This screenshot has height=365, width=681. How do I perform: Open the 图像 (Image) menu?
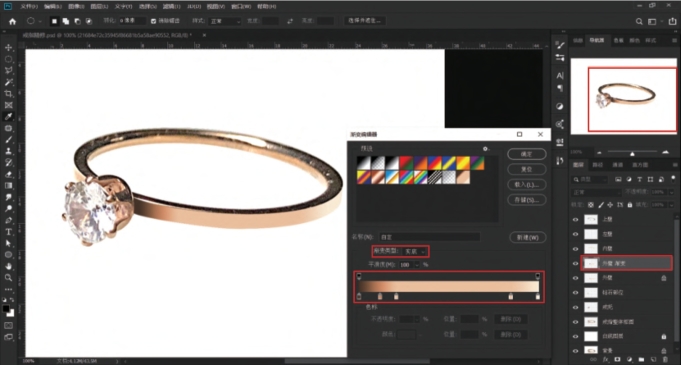76,7
